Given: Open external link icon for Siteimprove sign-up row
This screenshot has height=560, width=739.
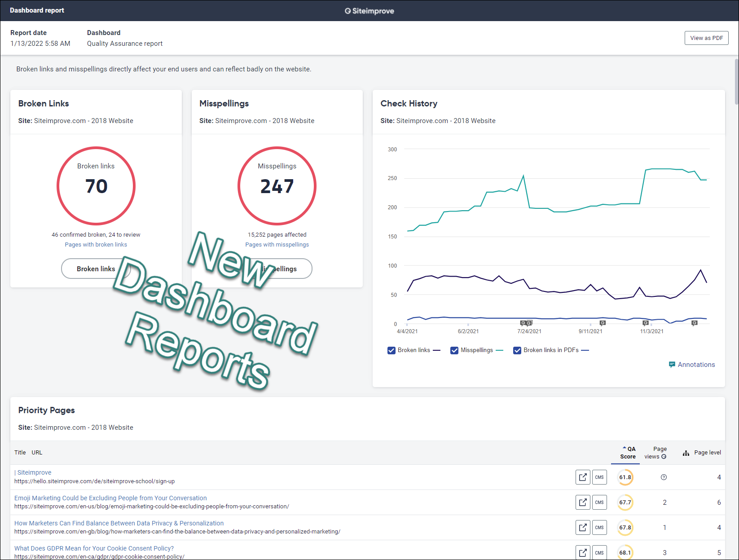Looking at the screenshot, I should click(x=583, y=477).
